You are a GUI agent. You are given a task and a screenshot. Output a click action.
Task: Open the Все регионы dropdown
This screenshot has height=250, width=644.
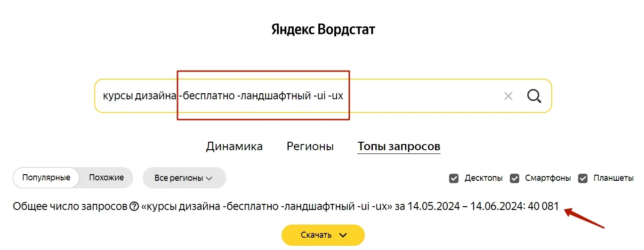coord(179,178)
